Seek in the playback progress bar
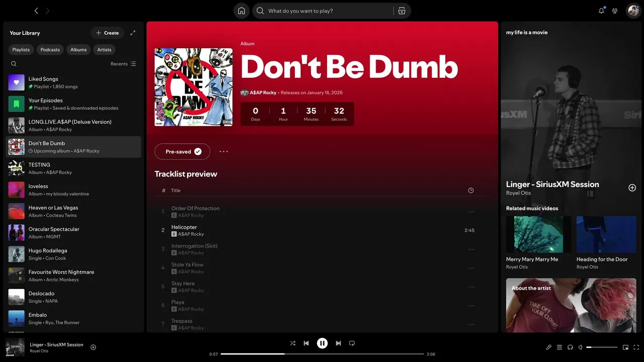 322,354
